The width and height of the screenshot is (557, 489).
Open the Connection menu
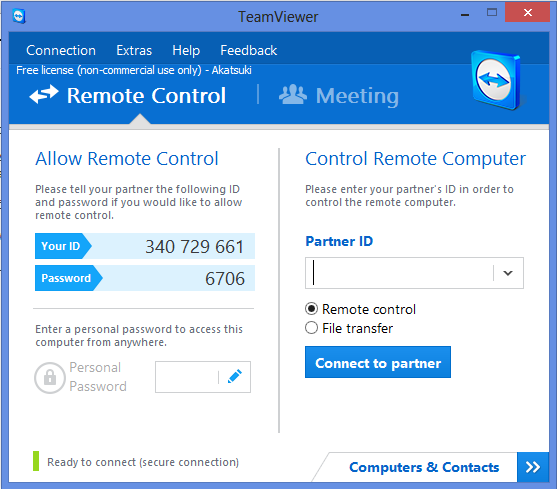point(61,50)
